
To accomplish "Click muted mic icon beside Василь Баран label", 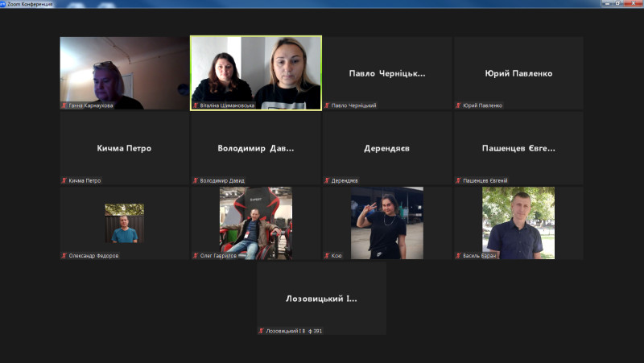I will [459, 256].
